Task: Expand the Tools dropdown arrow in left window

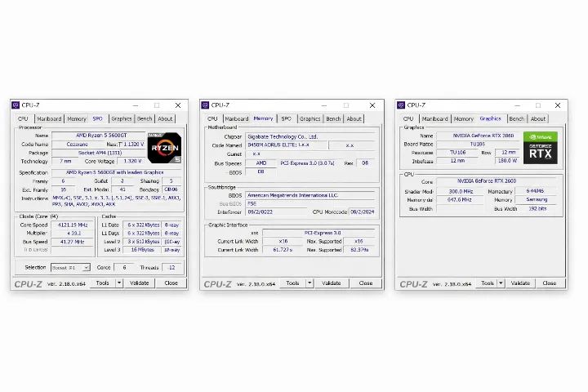Action: point(119,283)
